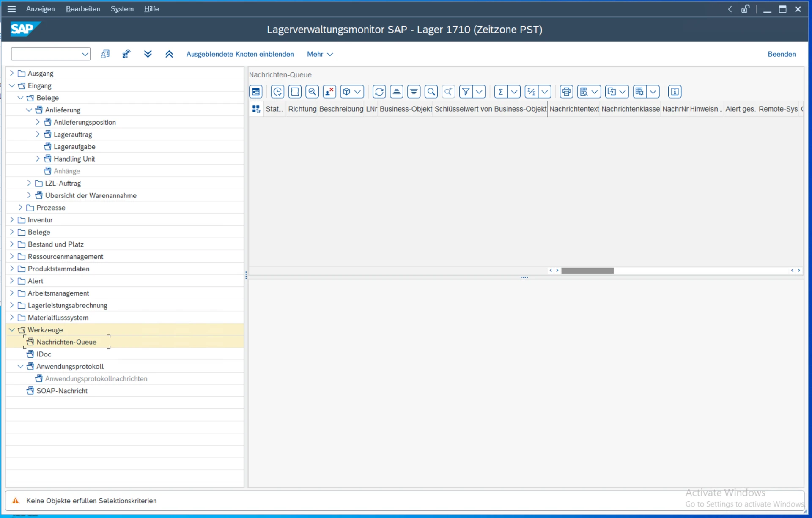Image resolution: width=812 pixels, height=518 pixels.
Task: Open the System menu
Action: click(122, 9)
